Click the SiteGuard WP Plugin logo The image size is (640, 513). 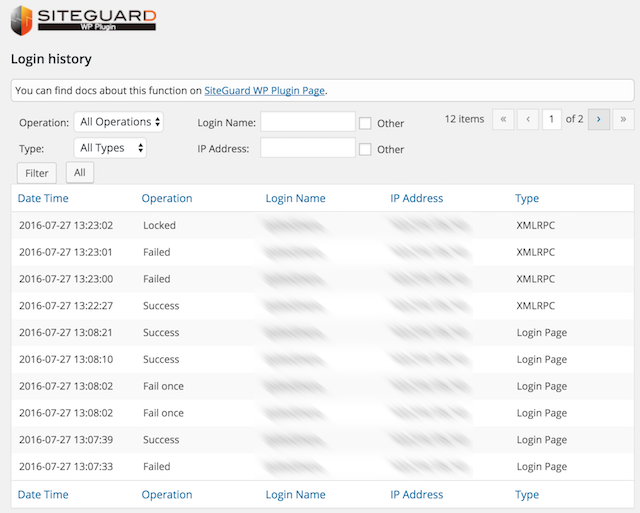(x=83, y=20)
